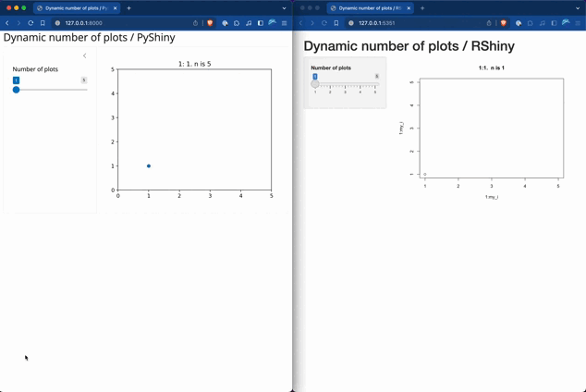586x392 pixels.
Task: Go back in the RShiny browser window
Action: coord(300,23)
